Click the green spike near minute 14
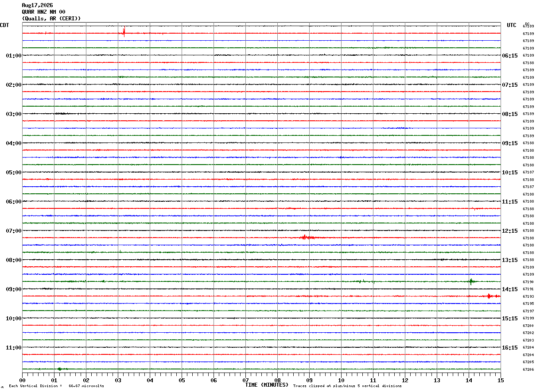This screenshot has width=536, height=392. 471,281
